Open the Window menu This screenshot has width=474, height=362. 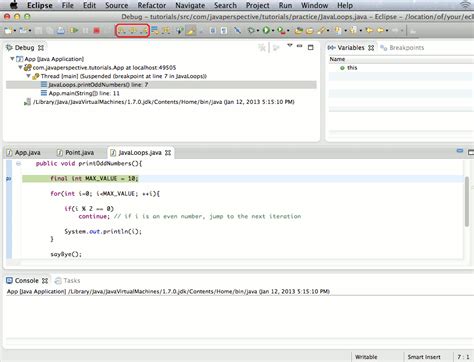coord(314,5)
